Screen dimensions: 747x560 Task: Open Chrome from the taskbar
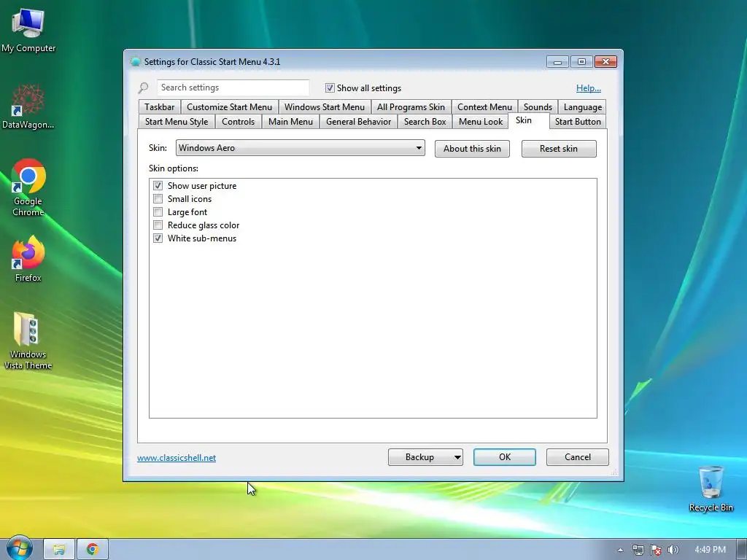click(x=93, y=550)
